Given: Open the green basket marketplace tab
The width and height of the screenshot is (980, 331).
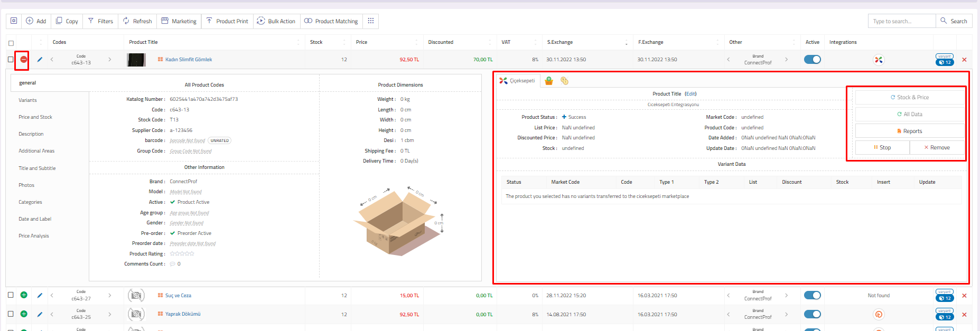Looking at the screenshot, I should point(549,81).
